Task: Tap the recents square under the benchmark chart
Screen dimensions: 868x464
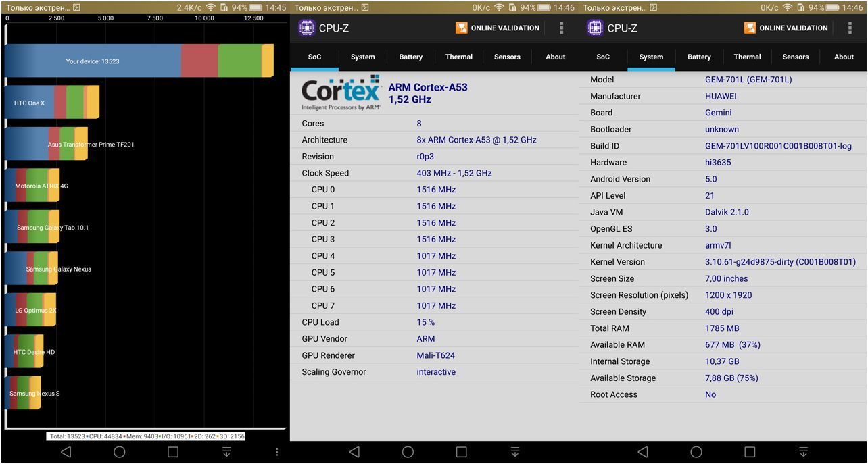Action: click(173, 452)
